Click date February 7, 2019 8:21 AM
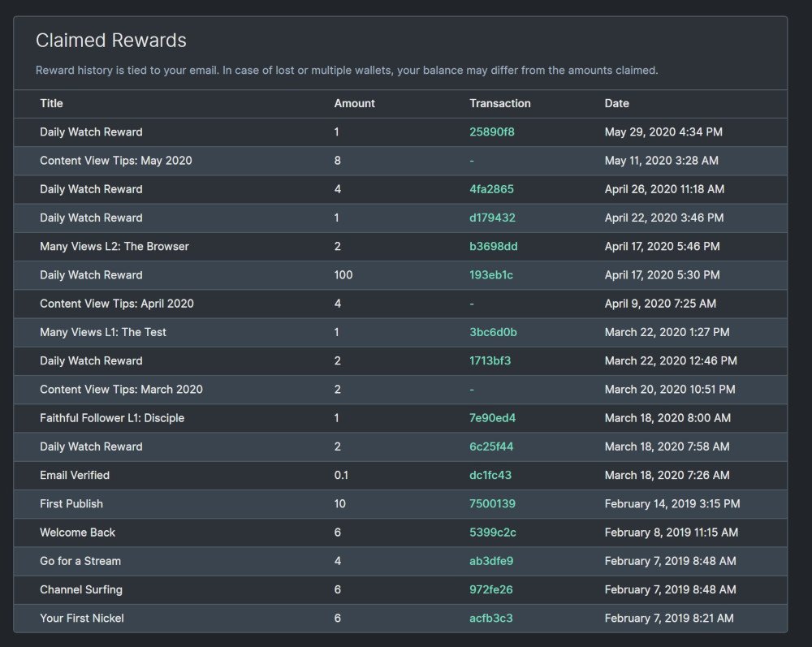This screenshot has width=812, height=647. coord(669,618)
